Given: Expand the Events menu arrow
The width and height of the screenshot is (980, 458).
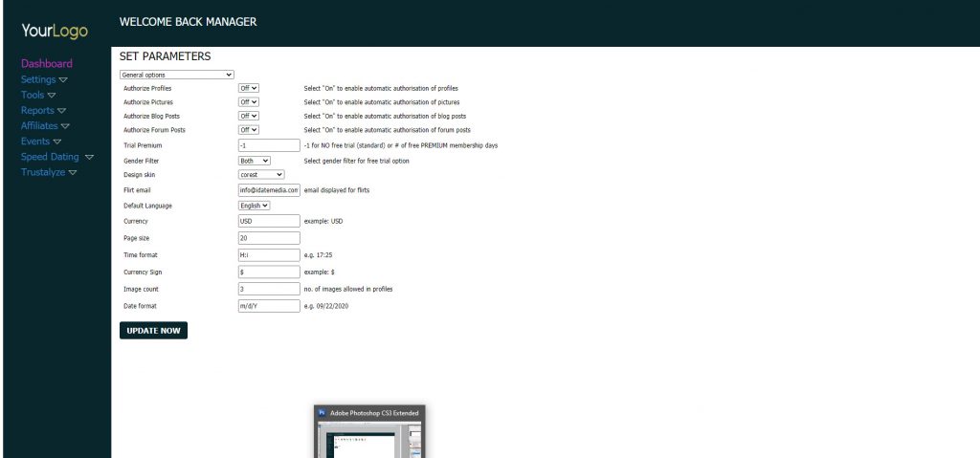Looking at the screenshot, I should (56, 142).
